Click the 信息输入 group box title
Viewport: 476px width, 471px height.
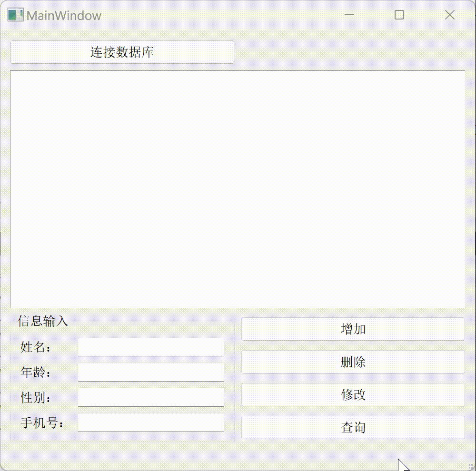[43, 321]
